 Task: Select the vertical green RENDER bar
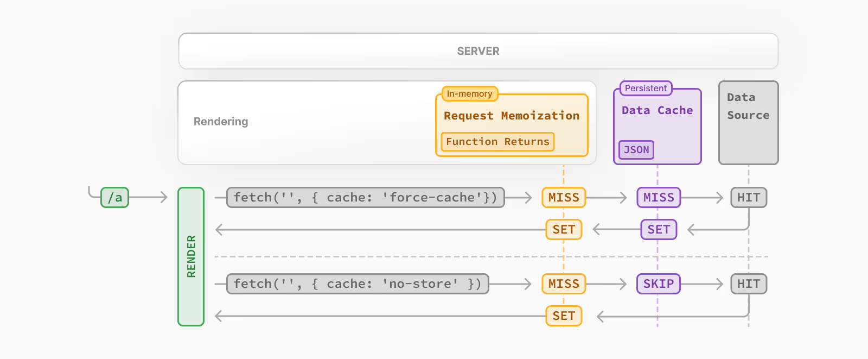coord(191,256)
